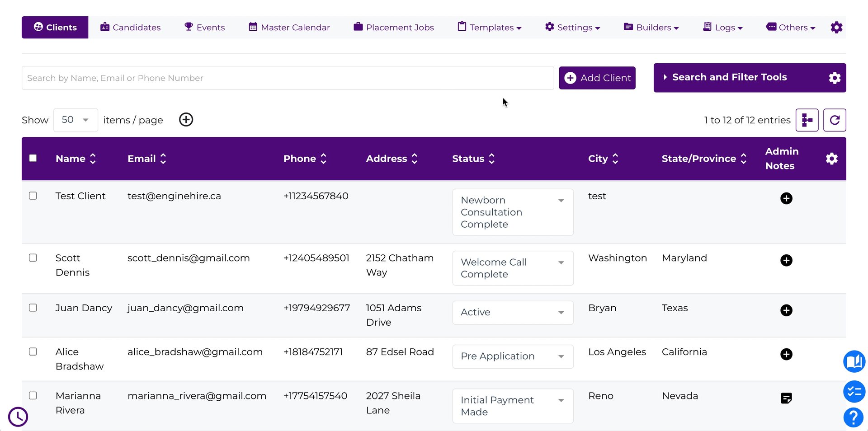Toggle the select-all checkbox in header
The image size is (868, 431).
click(33, 158)
